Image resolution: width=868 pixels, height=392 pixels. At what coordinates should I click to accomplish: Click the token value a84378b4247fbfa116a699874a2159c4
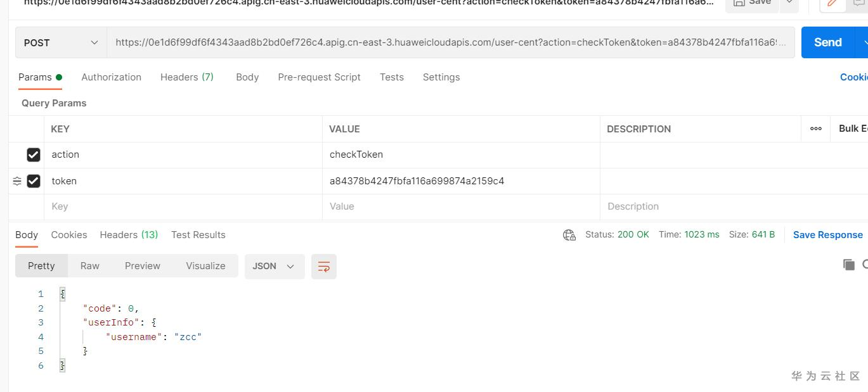pos(417,181)
